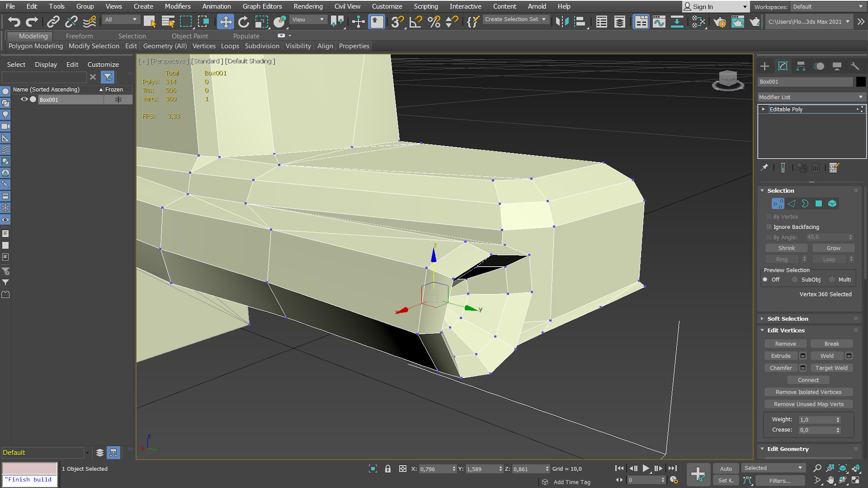Open the Hierarchy panel tab icon
This screenshot has height=488, width=868.
click(801, 66)
